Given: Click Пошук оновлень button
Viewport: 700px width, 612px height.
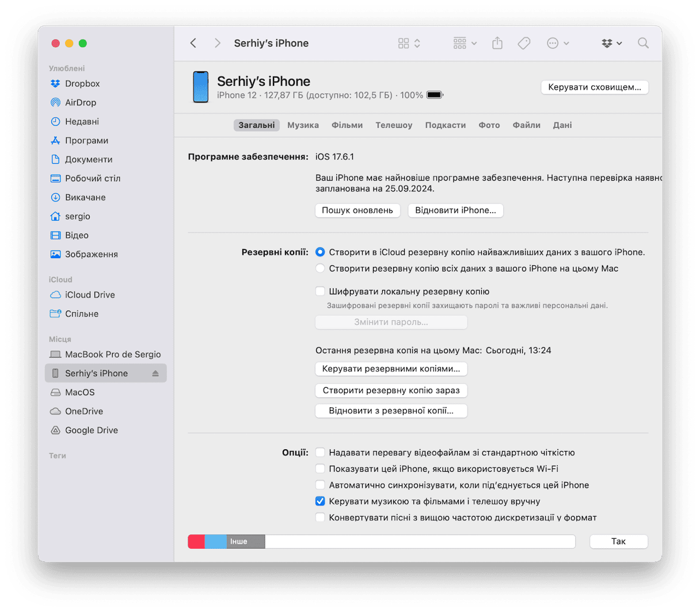Looking at the screenshot, I should [x=357, y=211].
